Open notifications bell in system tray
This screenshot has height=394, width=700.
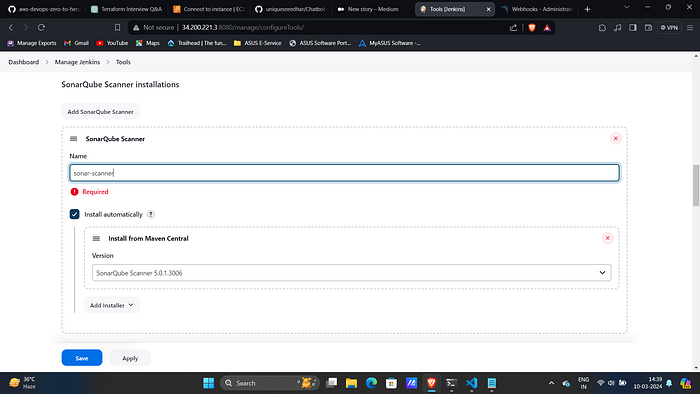coord(669,383)
